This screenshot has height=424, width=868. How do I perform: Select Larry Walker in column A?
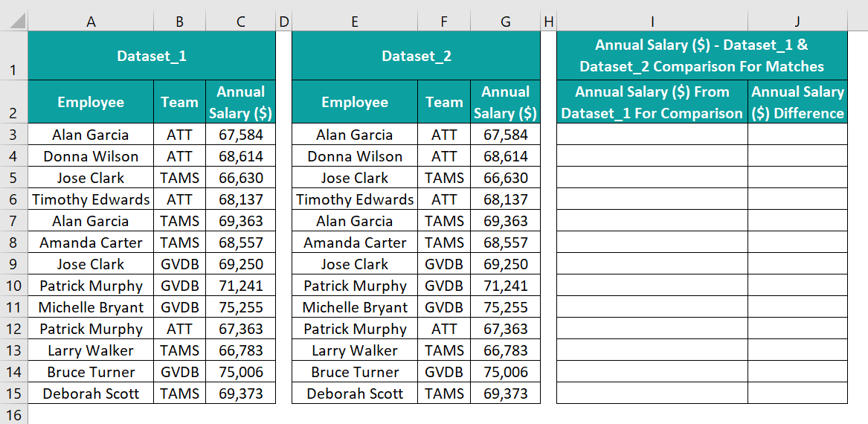91,350
